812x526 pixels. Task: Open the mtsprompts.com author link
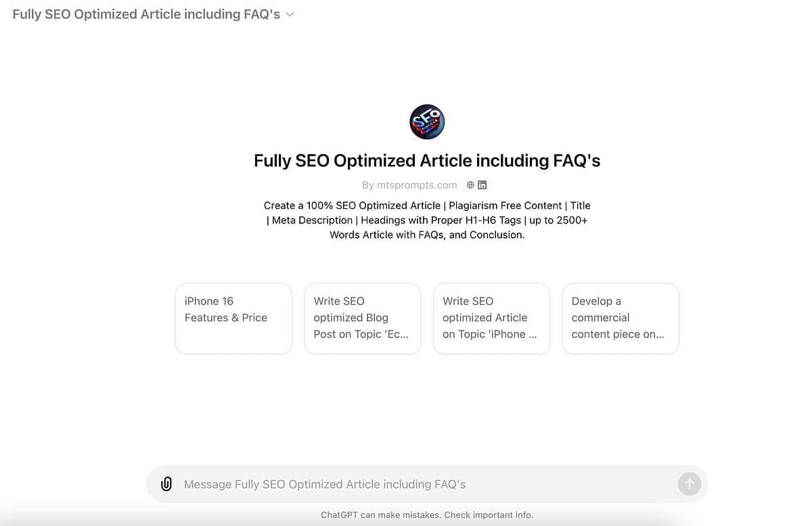coord(409,185)
